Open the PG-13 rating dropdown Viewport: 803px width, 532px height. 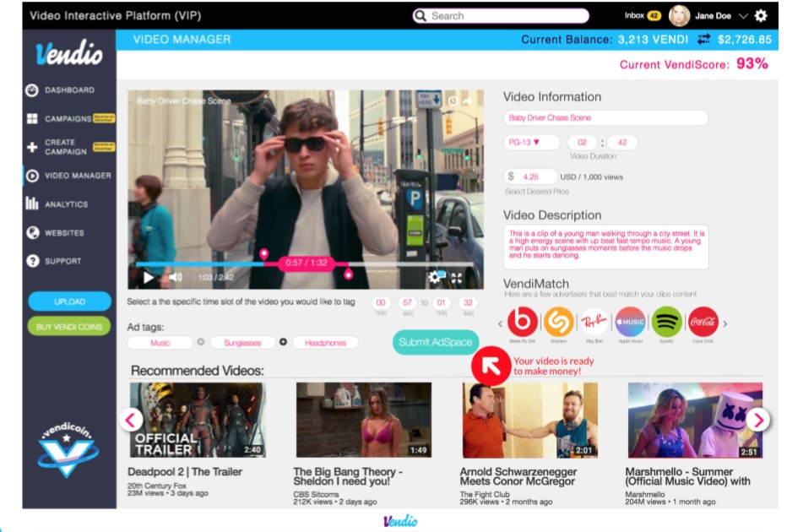(531, 143)
